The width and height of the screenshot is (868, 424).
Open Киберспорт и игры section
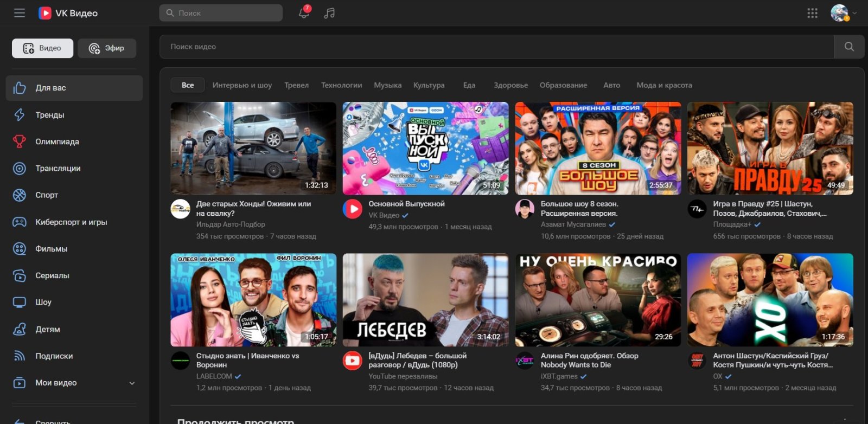pyautogui.click(x=71, y=222)
